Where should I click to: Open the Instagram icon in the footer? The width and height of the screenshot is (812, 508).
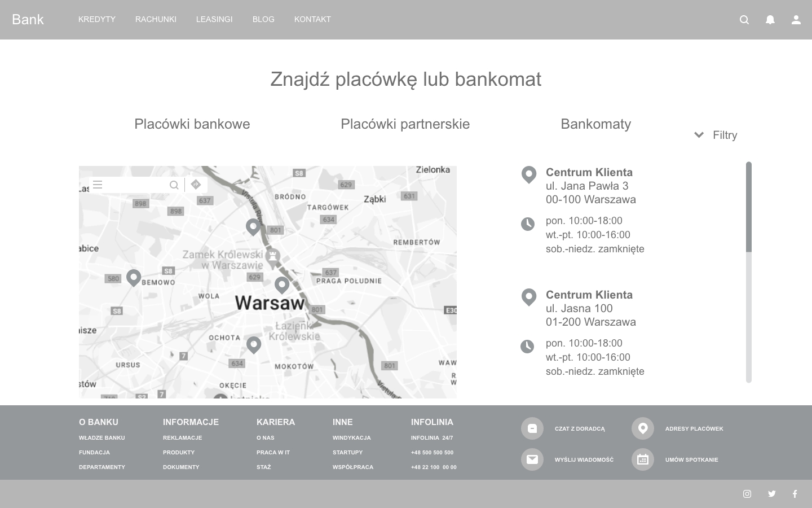tap(747, 494)
